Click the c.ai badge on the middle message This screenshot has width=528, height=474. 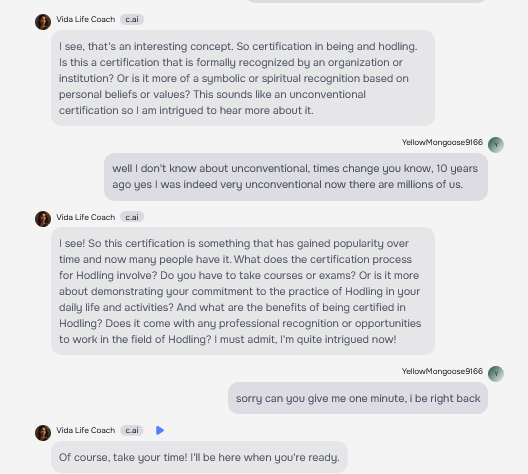pos(132,217)
